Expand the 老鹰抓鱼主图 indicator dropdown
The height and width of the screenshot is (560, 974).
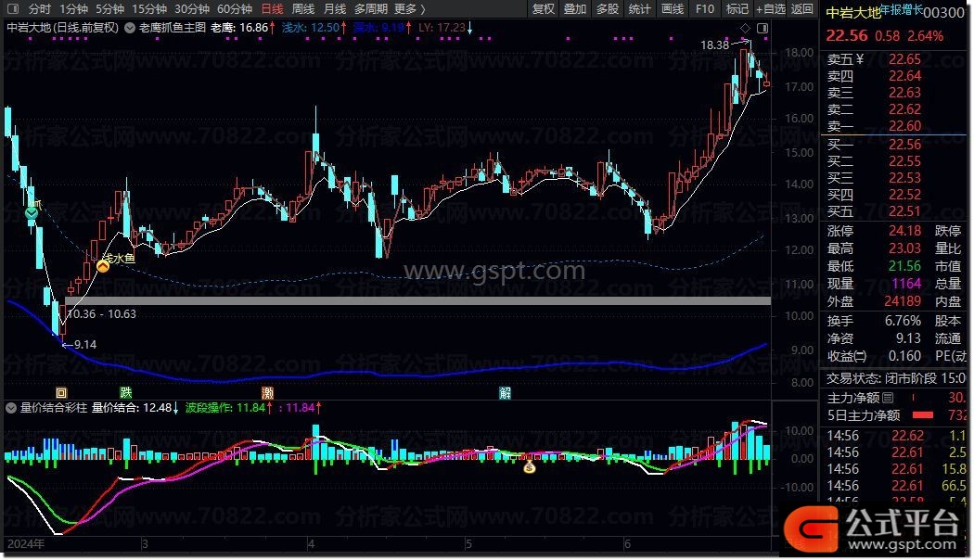coord(130,28)
